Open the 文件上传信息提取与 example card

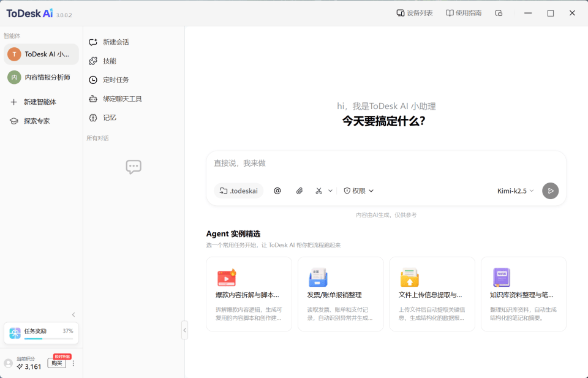(x=432, y=294)
